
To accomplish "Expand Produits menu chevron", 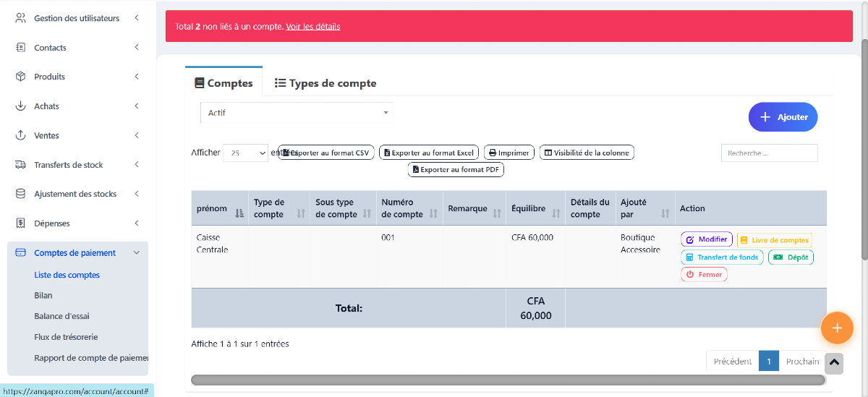I will pos(137,77).
